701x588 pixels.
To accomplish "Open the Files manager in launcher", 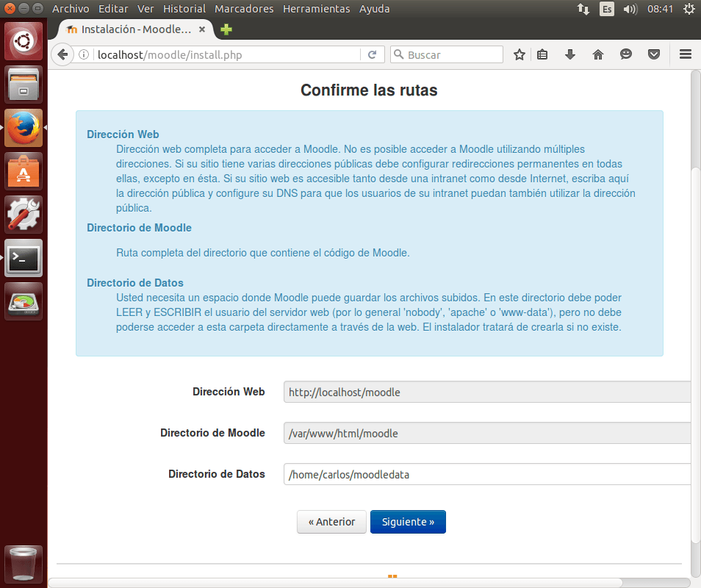I will point(24,85).
